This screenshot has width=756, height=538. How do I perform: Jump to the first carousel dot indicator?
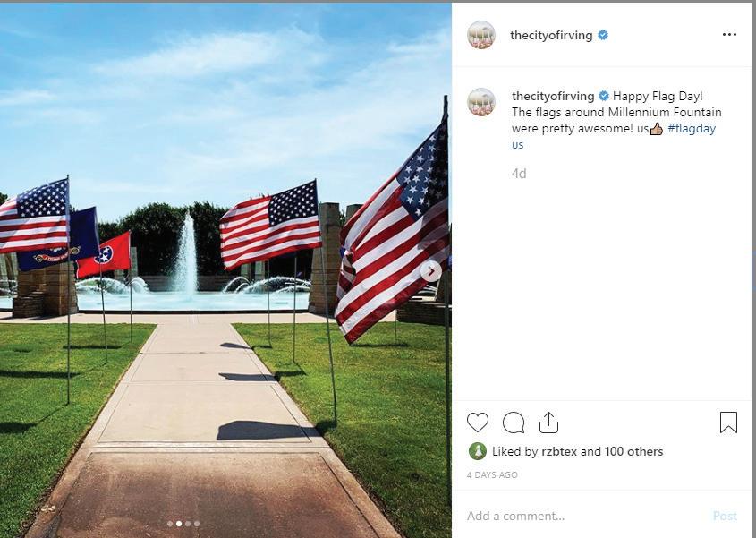pos(170,524)
